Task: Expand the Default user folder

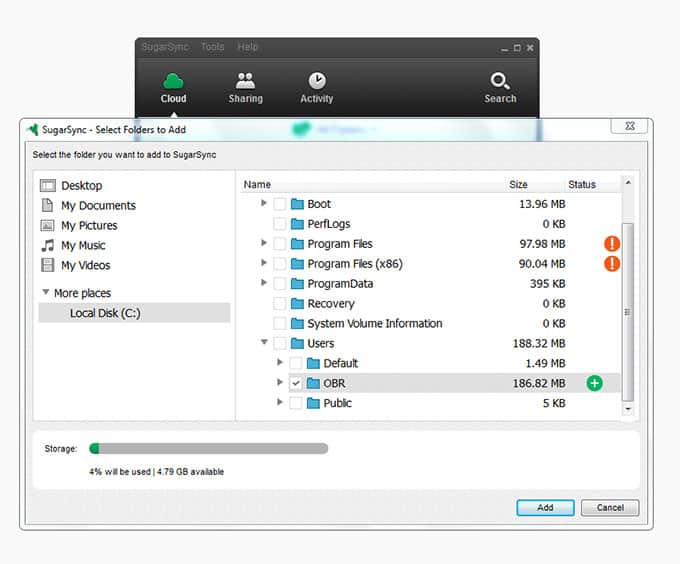Action: point(280,362)
